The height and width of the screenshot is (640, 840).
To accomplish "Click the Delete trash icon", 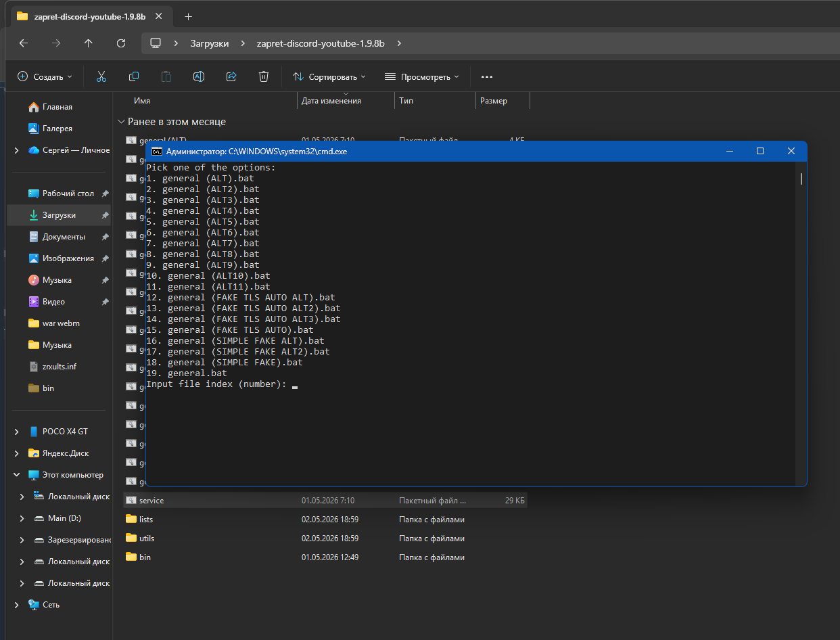I will tap(264, 76).
